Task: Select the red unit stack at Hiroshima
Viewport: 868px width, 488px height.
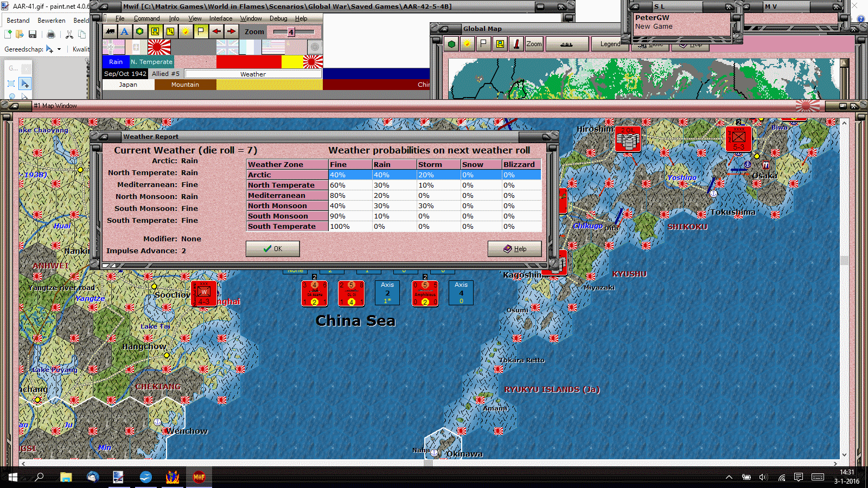Action: point(628,139)
